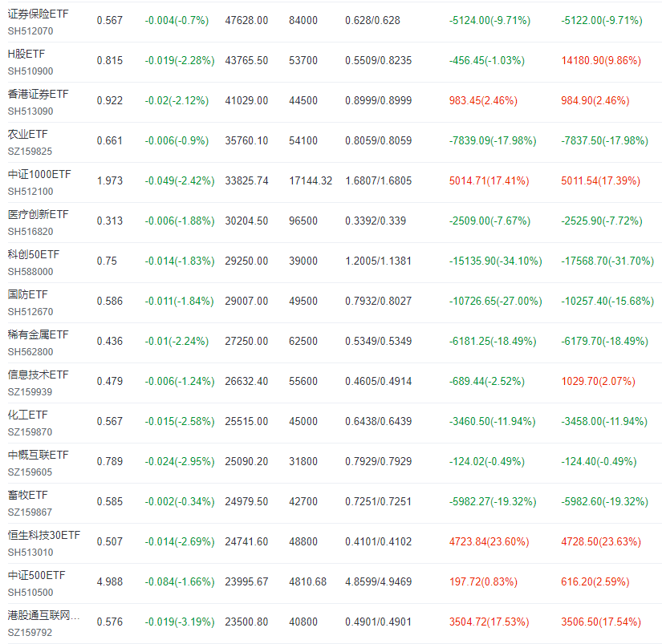This screenshot has height=644, width=662.
Task: Click code SH562800
Action: point(30,352)
